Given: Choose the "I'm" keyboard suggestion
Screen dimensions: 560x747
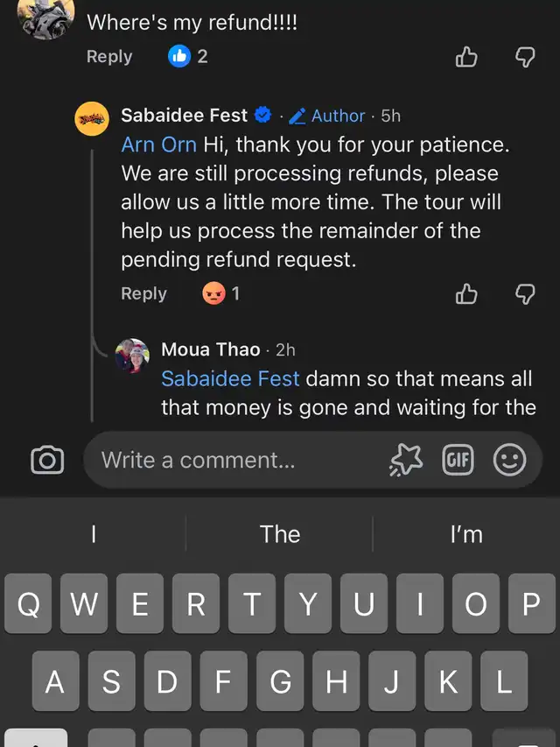Looking at the screenshot, I should coord(466,534).
